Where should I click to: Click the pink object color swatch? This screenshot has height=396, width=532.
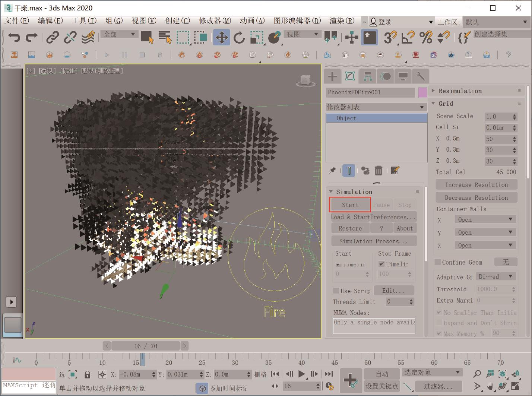[422, 92]
